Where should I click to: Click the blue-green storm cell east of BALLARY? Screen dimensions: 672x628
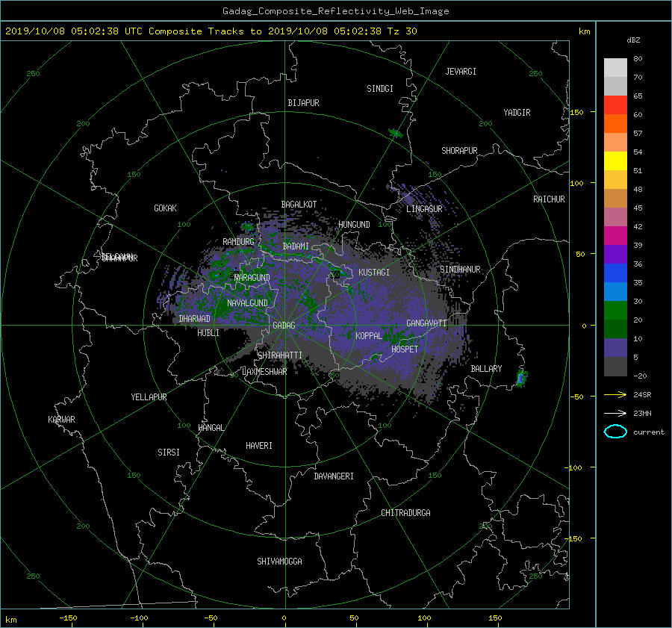(x=522, y=379)
